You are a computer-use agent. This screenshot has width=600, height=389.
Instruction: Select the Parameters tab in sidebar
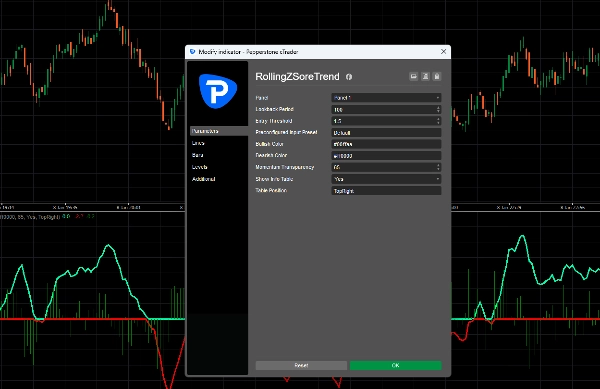(219, 131)
